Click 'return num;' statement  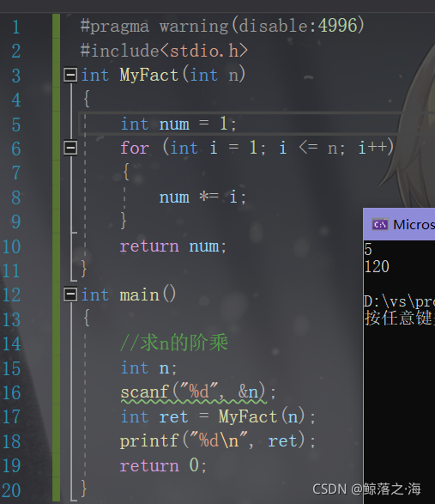[173, 246]
